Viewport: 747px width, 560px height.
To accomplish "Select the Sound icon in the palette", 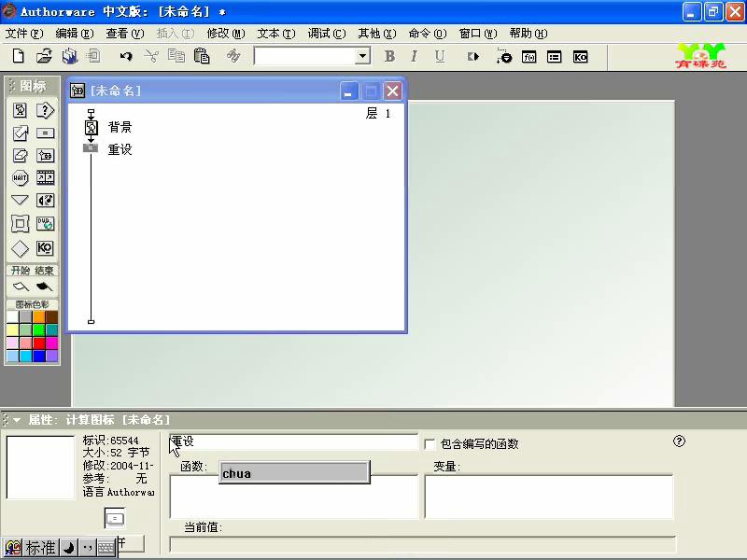I will [45, 200].
